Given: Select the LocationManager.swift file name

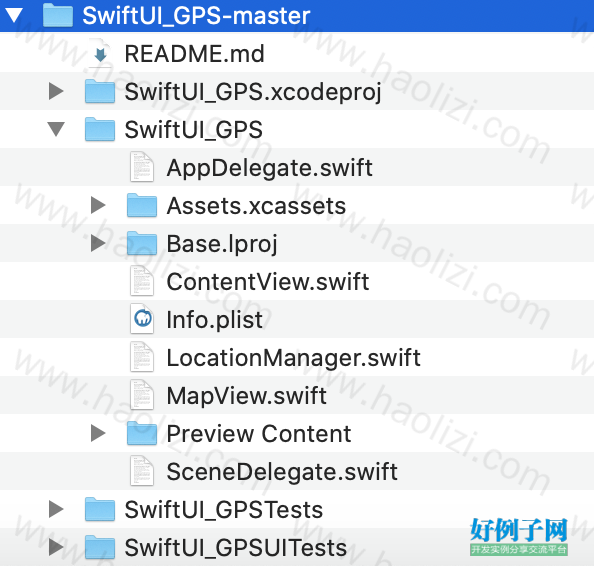Looking at the screenshot, I should pyautogui.click(x=294, y=358).
